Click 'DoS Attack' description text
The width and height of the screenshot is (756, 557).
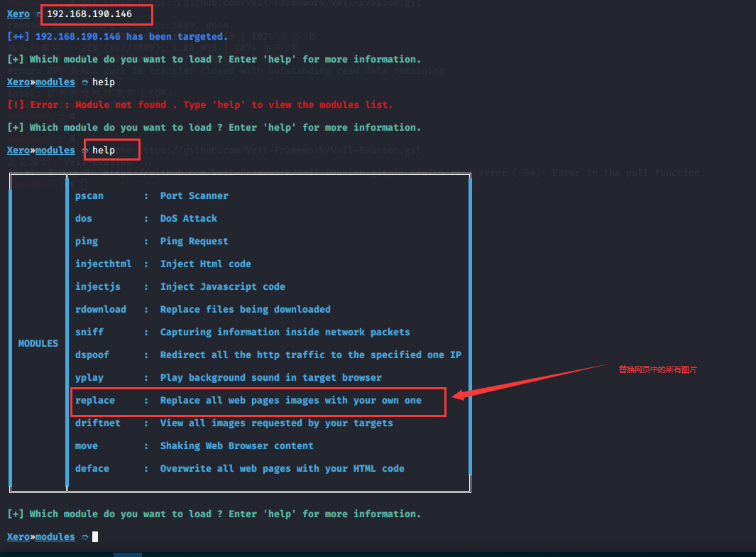pyautogui.click(x=189, y=219)
